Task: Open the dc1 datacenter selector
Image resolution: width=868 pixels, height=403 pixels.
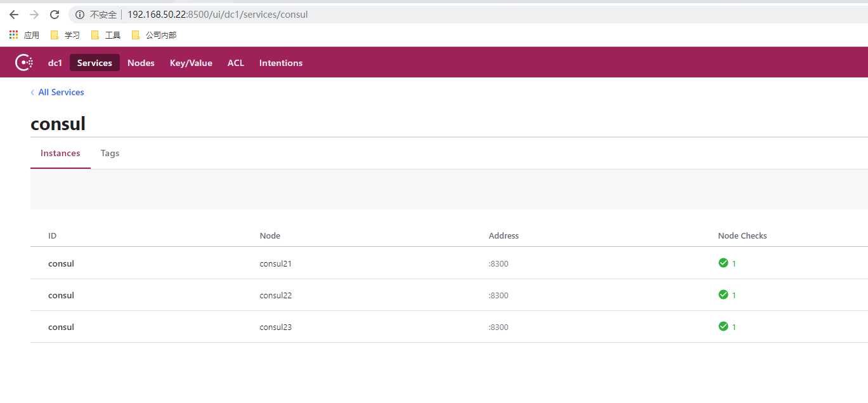Action: [x=55, y=63]
